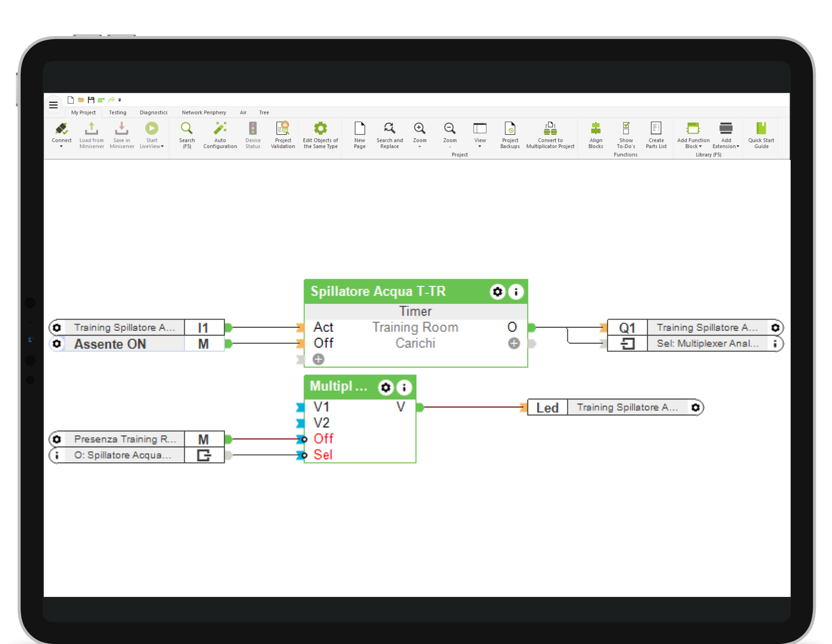Open settings gear on Spillatore Acqua T-TR block
832x644 pixels.
tap(497, 292)
